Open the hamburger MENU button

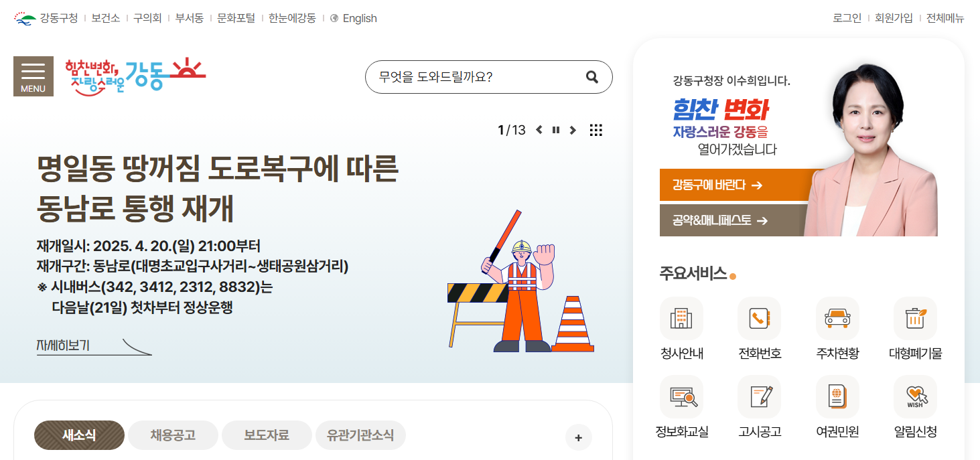point(33,76)
